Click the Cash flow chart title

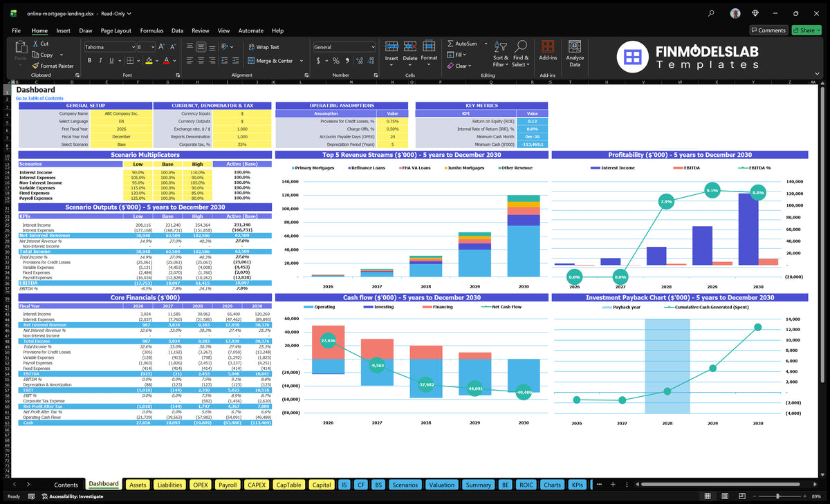click(412, 297)
